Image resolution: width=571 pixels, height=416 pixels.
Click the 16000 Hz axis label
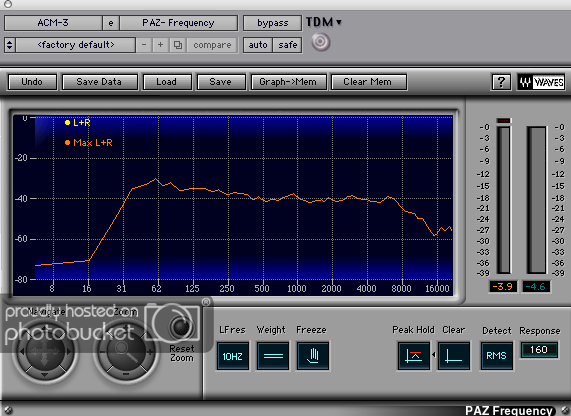tap(437, 289)
